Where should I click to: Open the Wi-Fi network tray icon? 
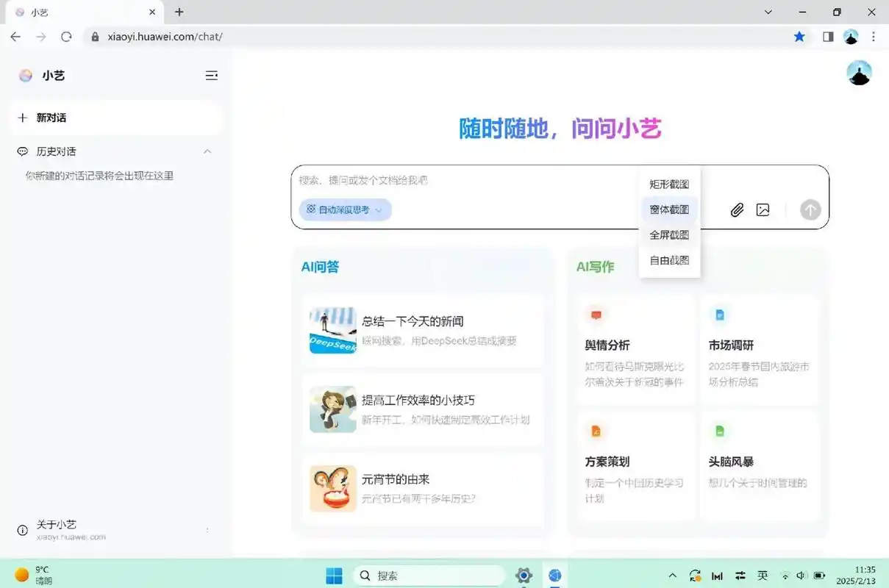pos(785,576)
